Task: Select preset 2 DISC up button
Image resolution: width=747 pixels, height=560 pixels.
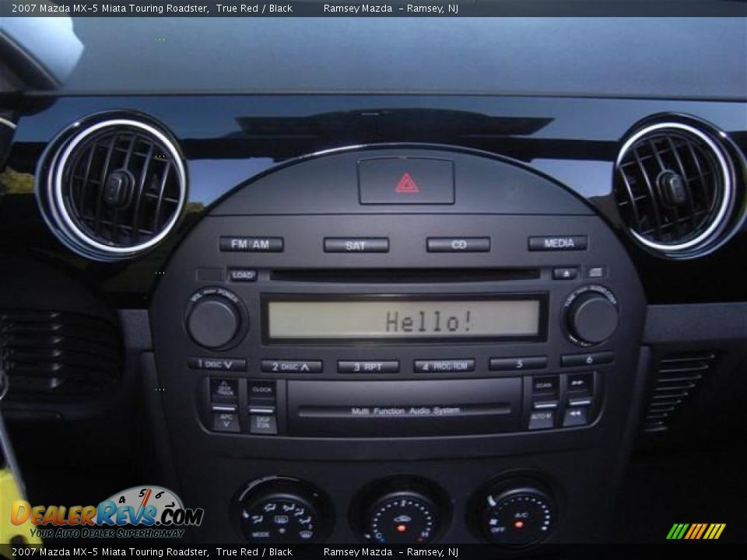Action: (292, 366)
